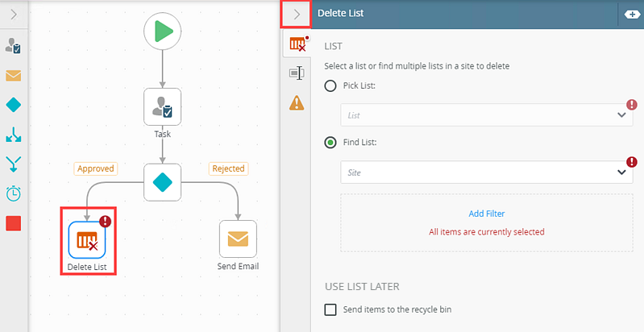Select the Pick List radio button
Screen dimensions: 644x332
coord(330,85)
